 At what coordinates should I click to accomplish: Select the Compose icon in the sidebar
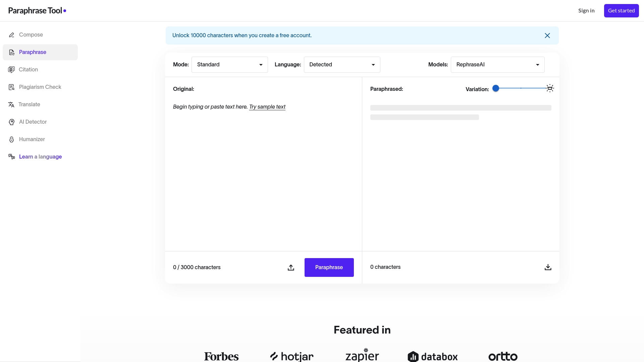12,35
